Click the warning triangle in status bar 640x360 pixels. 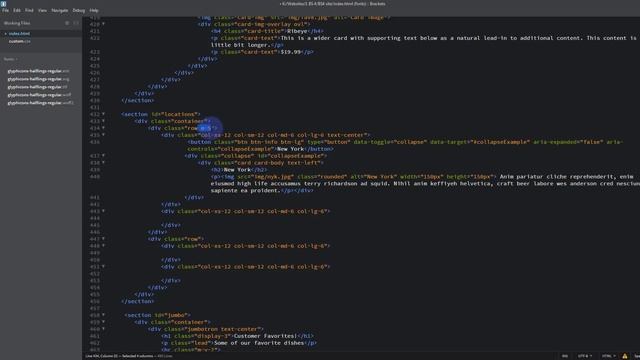[624, 356]
